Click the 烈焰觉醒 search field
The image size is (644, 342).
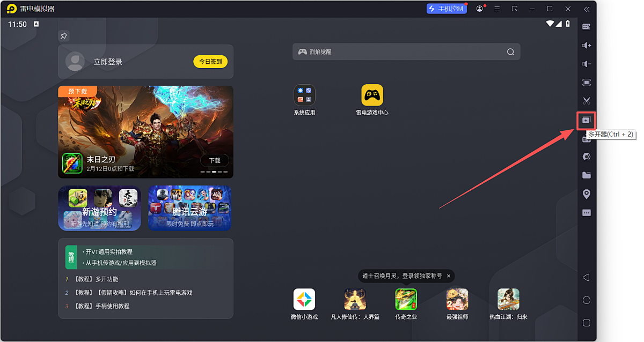coord(402,52)
